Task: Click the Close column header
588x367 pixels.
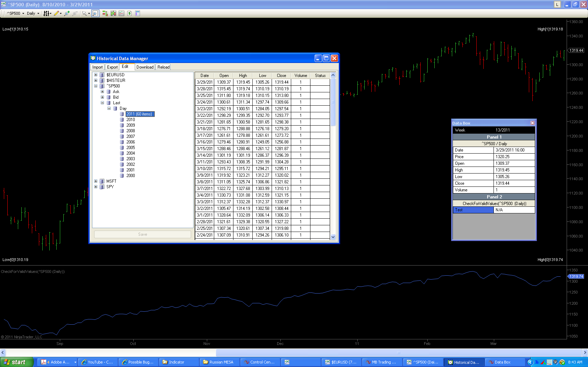Action: click(x=281, y=76)
